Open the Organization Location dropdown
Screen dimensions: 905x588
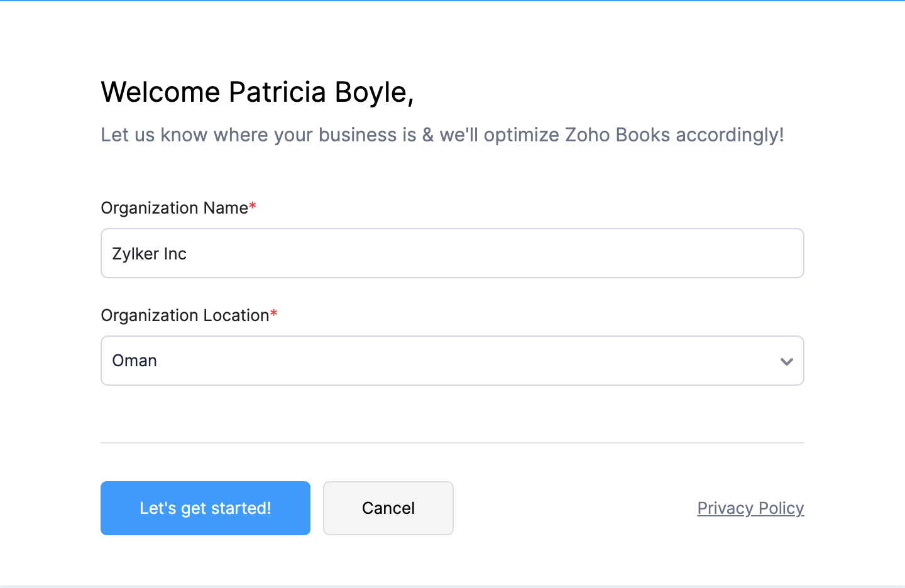452,361
